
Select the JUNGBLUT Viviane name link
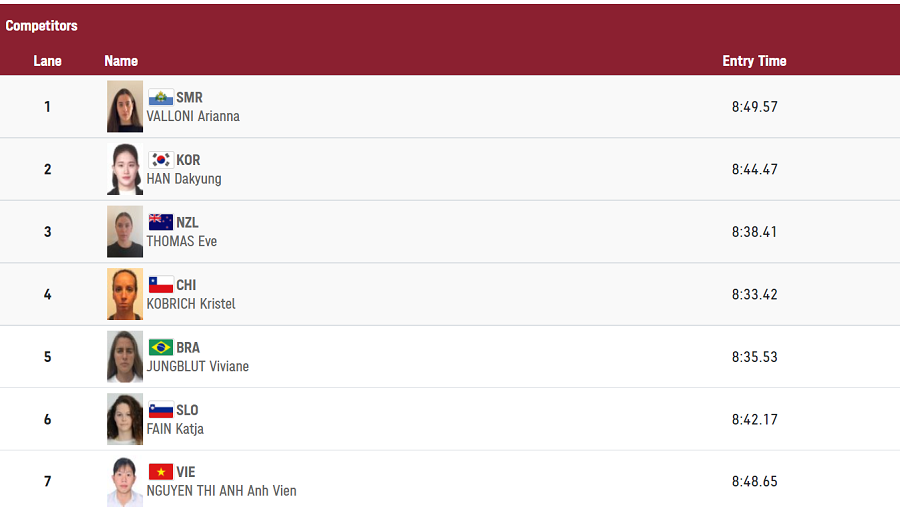[197, 366]
